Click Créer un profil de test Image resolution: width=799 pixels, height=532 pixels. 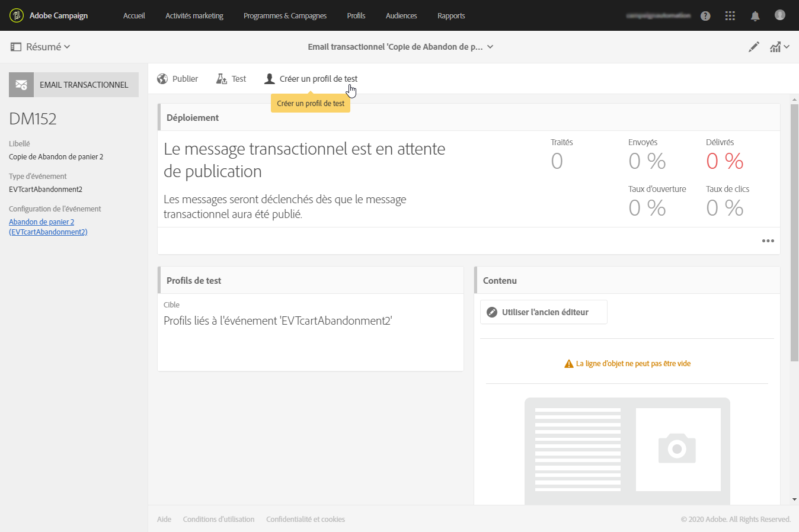(x=311, y=79)
